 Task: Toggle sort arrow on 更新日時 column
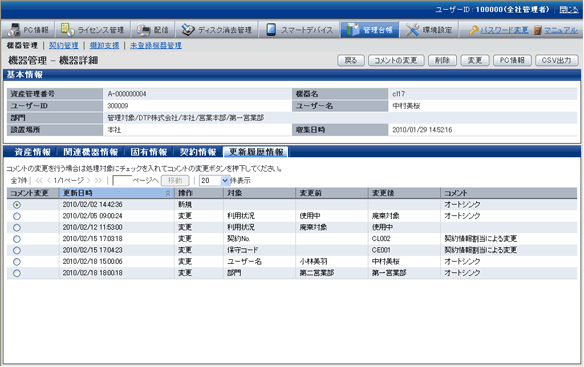click(168, 193)
